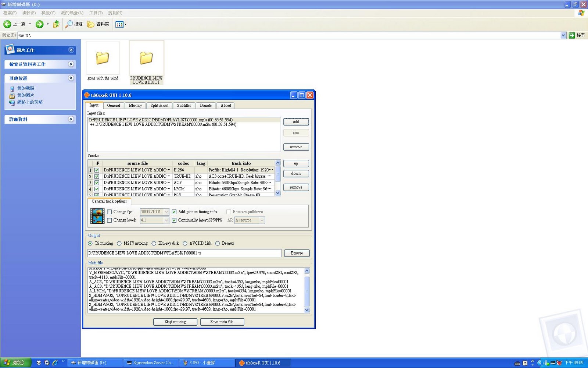Viewport: 588px width, 368px height.
Task: Open My Pictures link in Other Places
Action: click(26, 95)
